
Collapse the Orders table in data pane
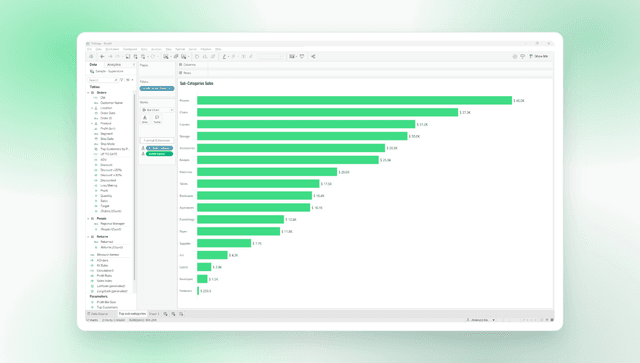pos(89,93)
